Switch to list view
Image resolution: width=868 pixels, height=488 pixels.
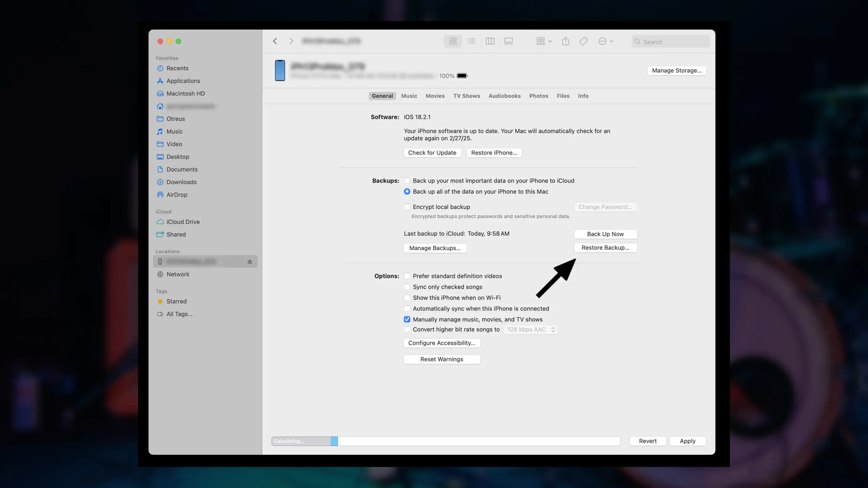[x=471, y=41]
